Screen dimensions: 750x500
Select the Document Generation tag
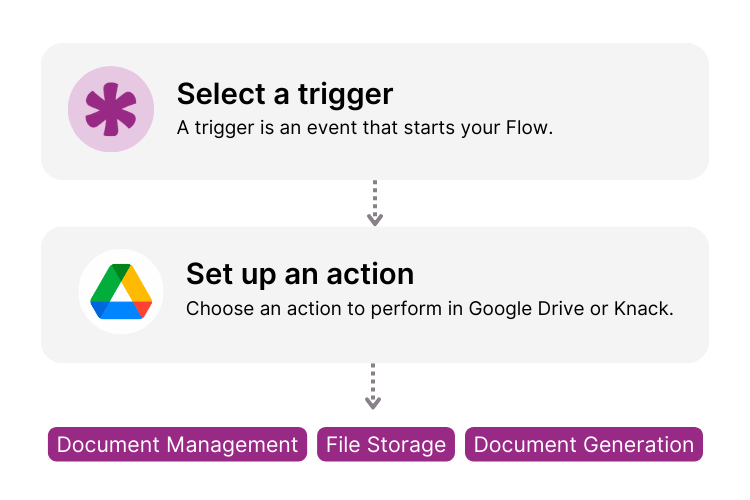coord(584,445)
